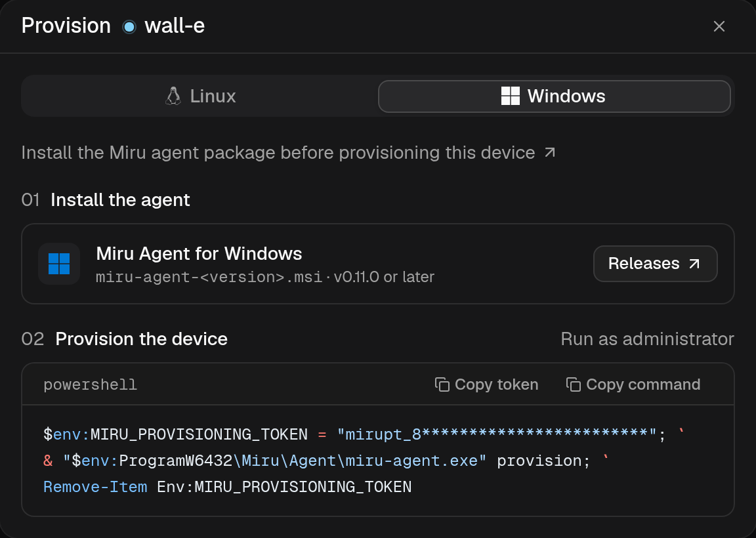Copy the PowerShell command
The width and height of the screenshot is (756, 538).
pos(633,384)
